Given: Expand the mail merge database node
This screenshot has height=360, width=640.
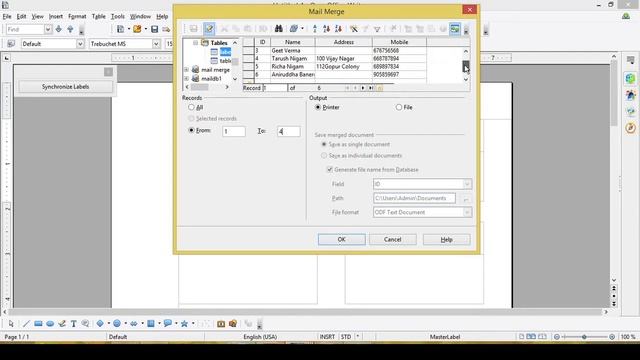Looking at the screenshot, I should point(187,70).
